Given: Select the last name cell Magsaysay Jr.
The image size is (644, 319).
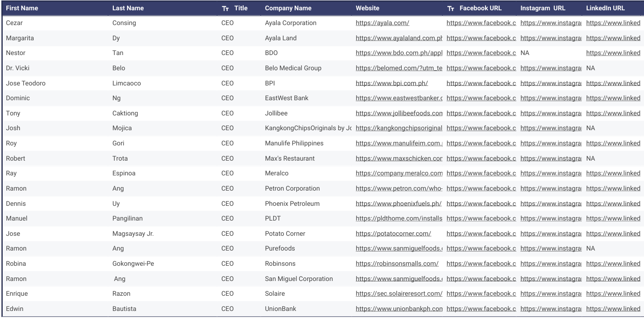Looking at the screenshot, I should tap(133, 234).
